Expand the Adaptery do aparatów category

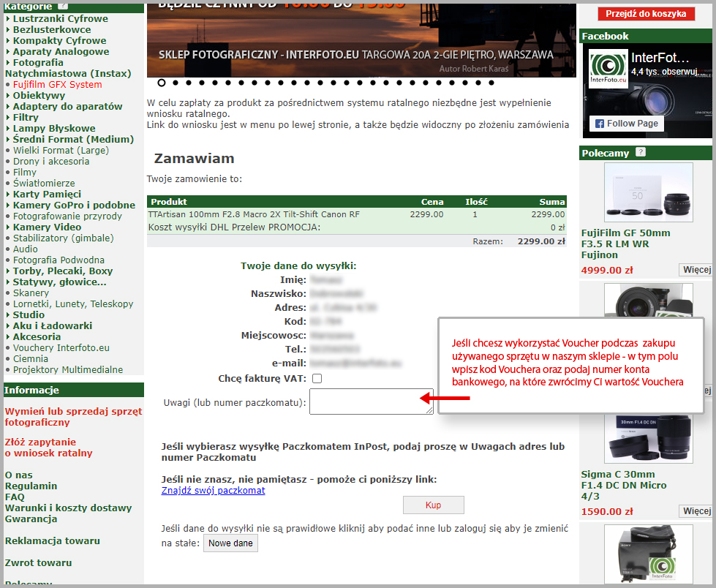point(67,106)
